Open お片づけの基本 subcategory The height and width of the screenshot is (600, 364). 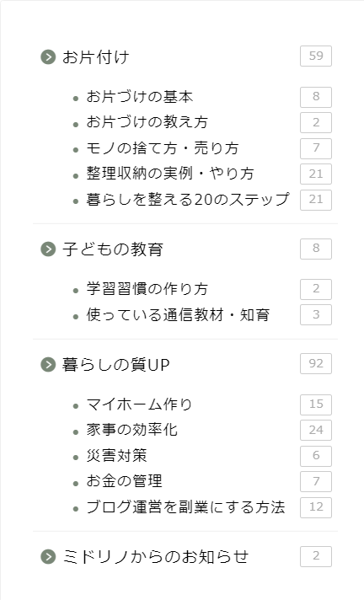point(140,96)
